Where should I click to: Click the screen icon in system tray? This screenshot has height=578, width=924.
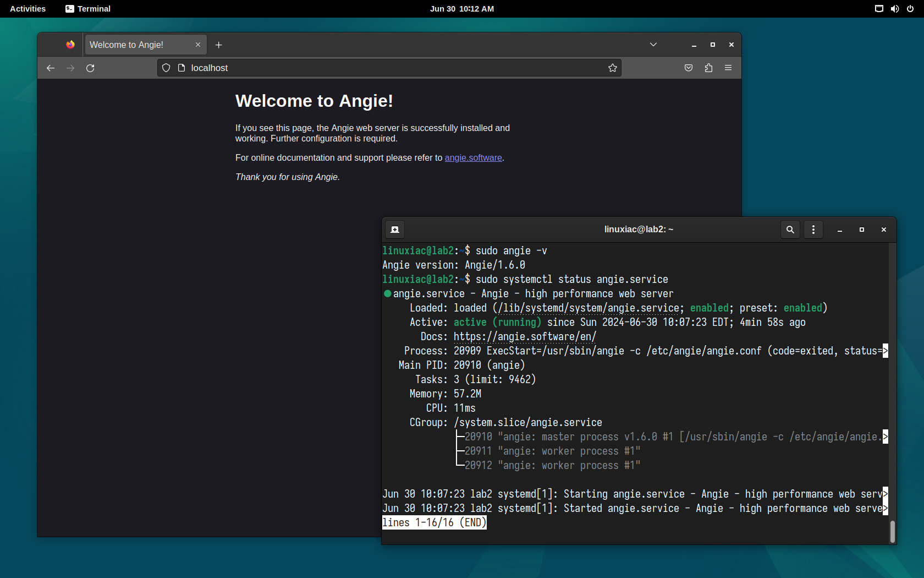[x=879, y=9]
